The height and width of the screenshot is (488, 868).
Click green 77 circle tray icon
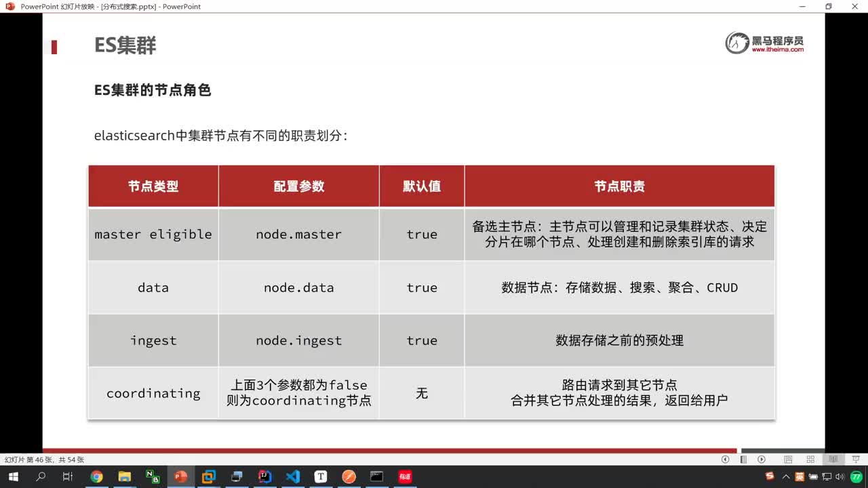coord(856,476)
